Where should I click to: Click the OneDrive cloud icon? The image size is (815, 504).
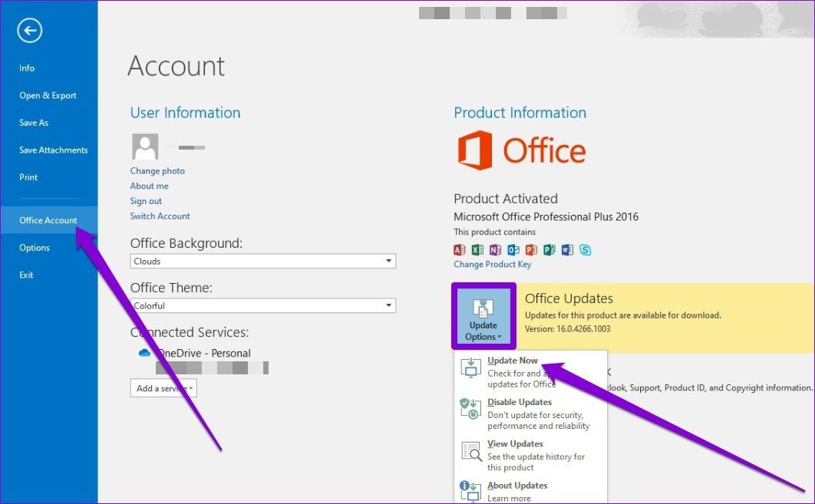(x=144, y=353)
